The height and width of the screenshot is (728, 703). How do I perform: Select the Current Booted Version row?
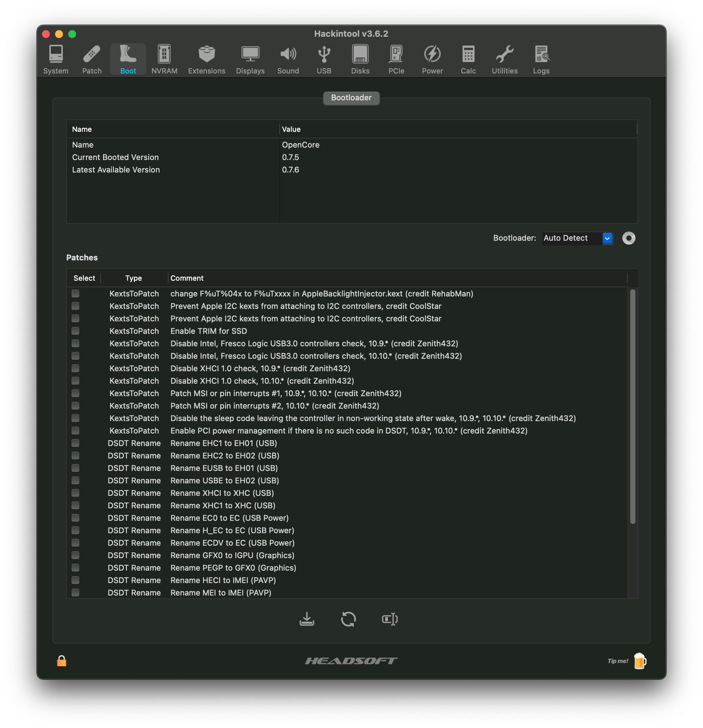[352, 157]
